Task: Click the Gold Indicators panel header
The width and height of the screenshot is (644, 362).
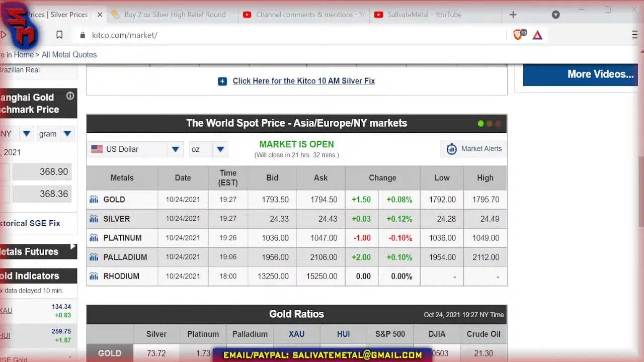Action: (x=38, y=276)
